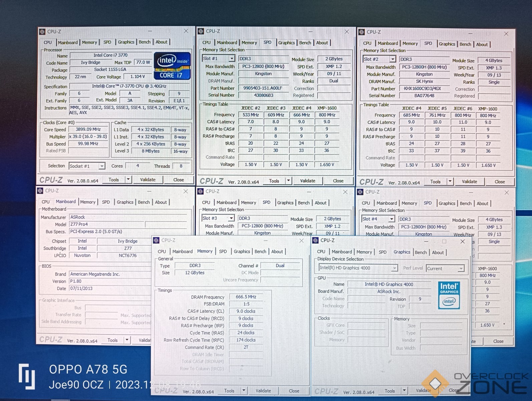The height and width of the screenshot is (401, 532).
Task: Click the Model Z77 Pro4 field
Action: coord(106,224)
